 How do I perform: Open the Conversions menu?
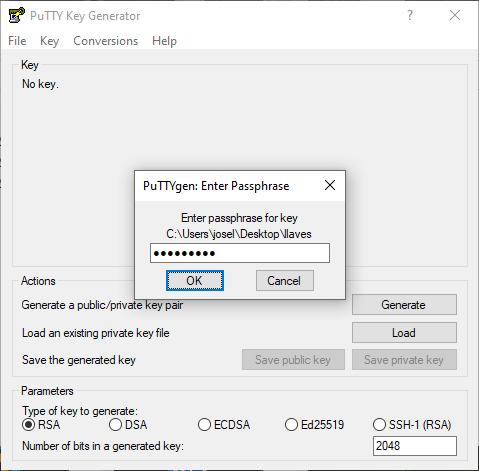105,41
